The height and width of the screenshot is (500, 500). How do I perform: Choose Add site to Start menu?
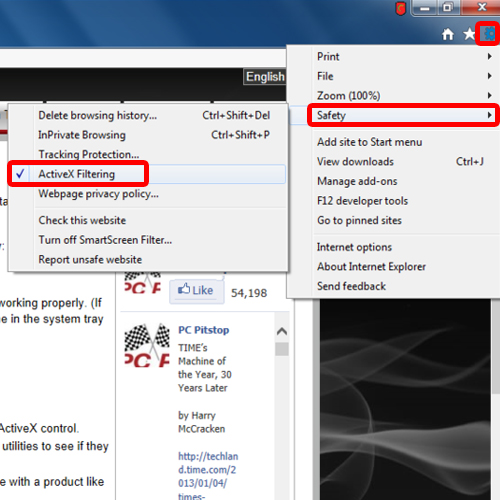pyautogui.click(x=405, y=142)
